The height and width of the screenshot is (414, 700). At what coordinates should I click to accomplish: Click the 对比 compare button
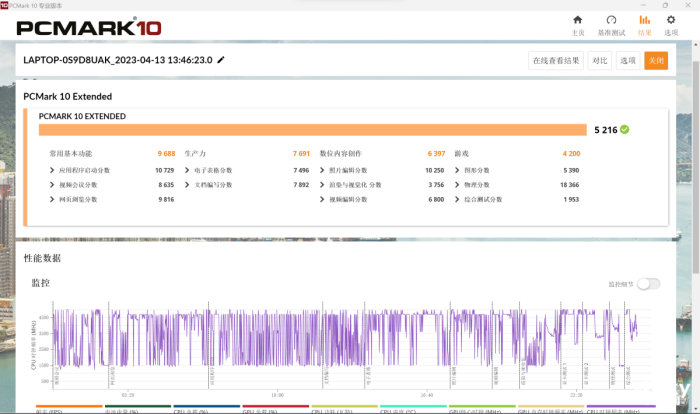pyautogui.click(x=599, y=60)
